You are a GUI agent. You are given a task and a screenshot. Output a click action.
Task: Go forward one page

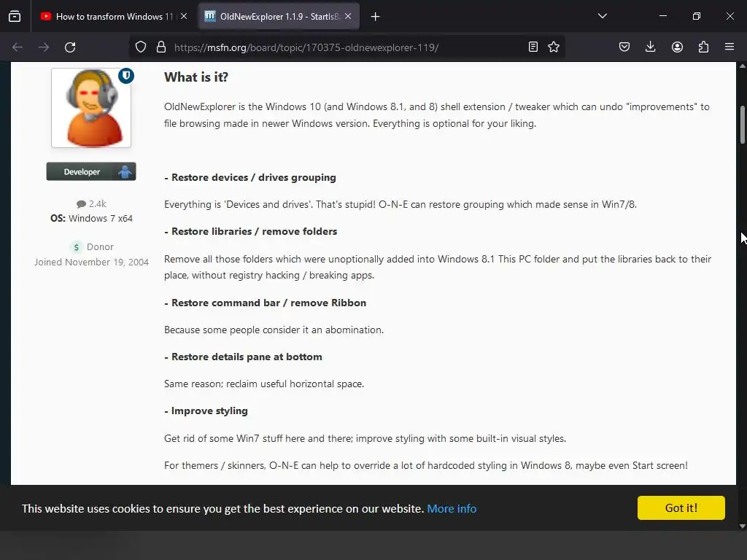44,47
